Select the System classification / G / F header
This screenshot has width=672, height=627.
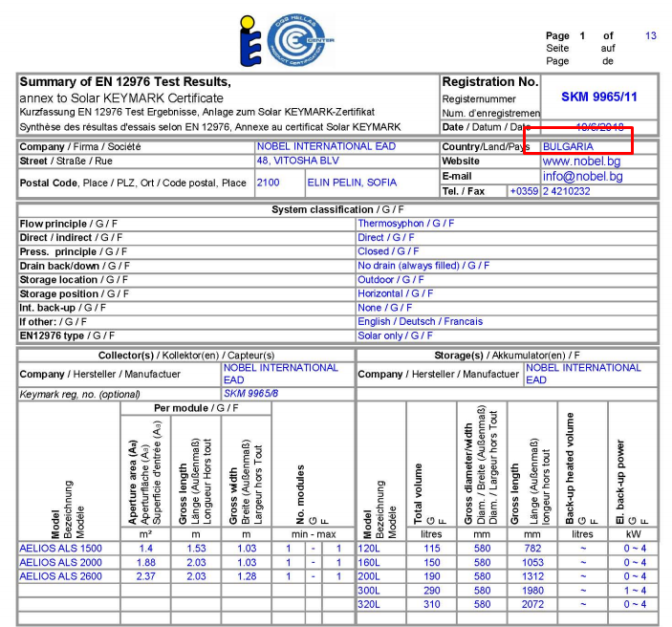click(x=337, y=209)
